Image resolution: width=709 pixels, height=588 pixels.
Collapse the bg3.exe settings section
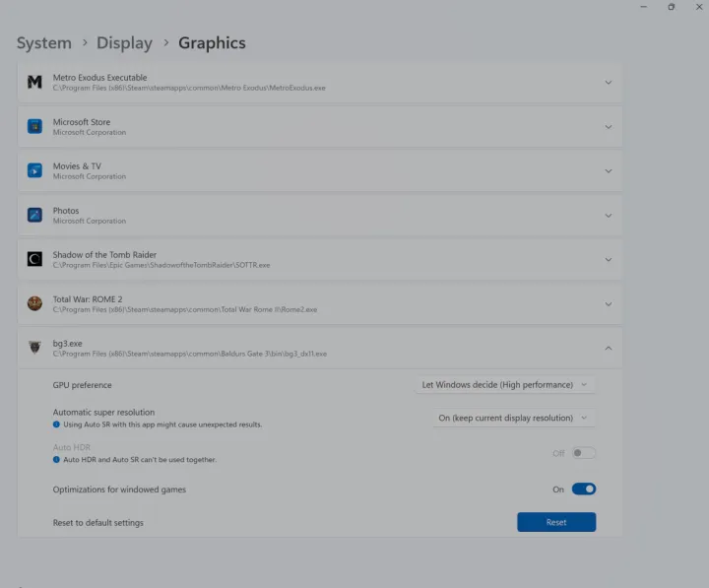point(608,348)
